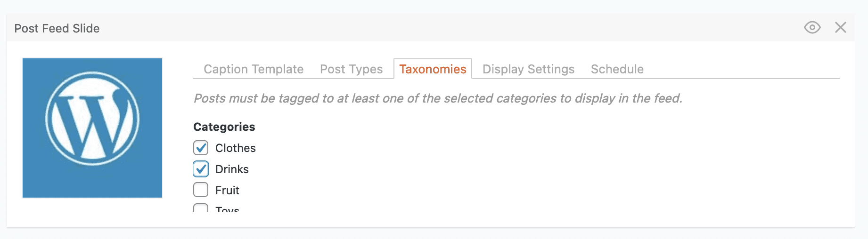Click the Clothes label text
Viewport: 868px width, 239px height.
click(235, 148)
